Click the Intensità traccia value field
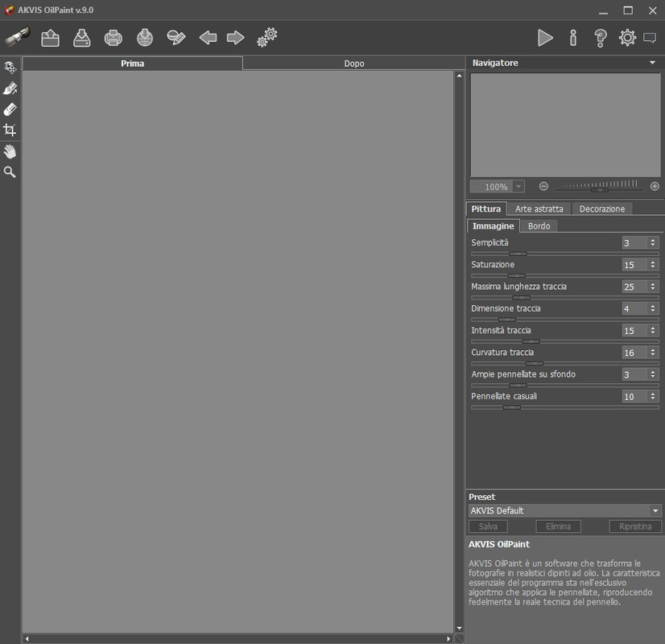 pyautogui.click(x=634, y=331)
